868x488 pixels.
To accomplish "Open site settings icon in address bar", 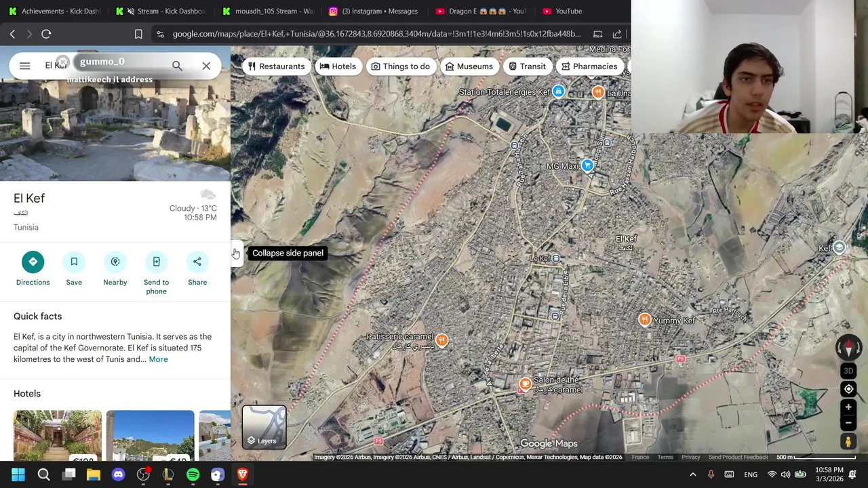I will pyautogui.click(x=160, y=34).
